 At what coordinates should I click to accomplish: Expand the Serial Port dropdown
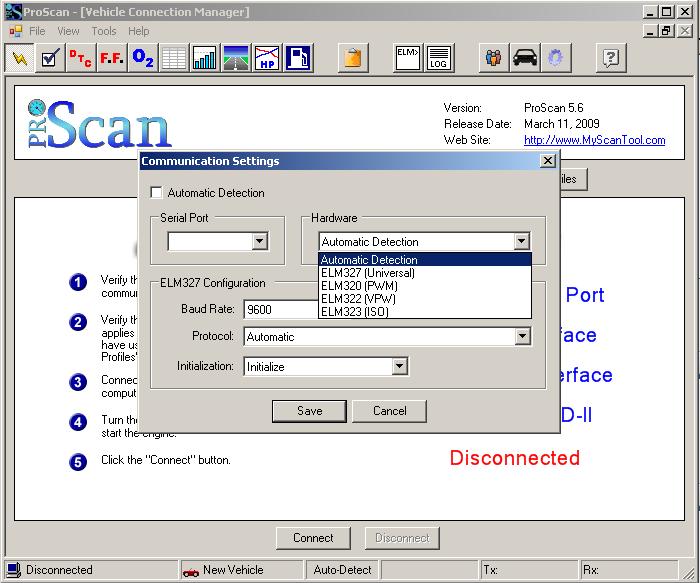tap(259, 241)
